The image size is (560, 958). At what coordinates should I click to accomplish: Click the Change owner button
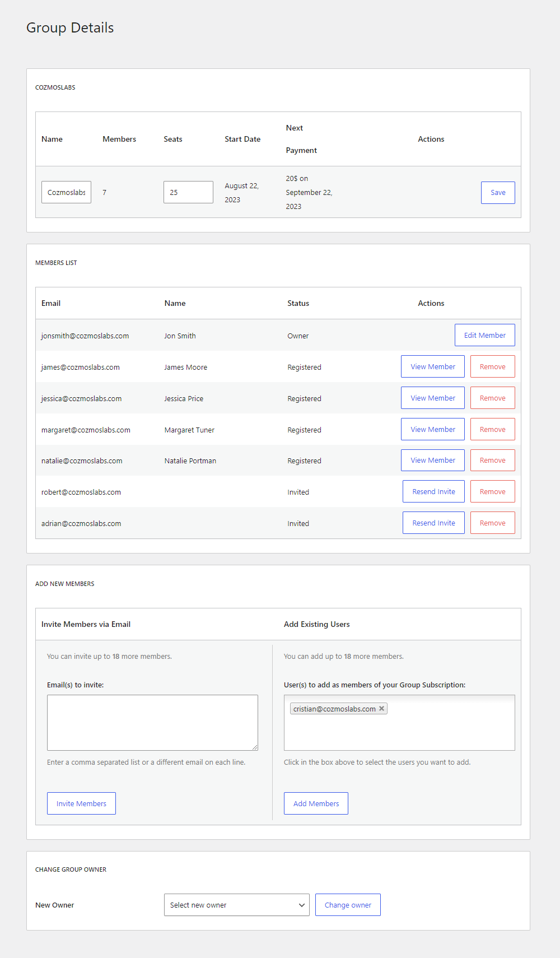[348, 905]
